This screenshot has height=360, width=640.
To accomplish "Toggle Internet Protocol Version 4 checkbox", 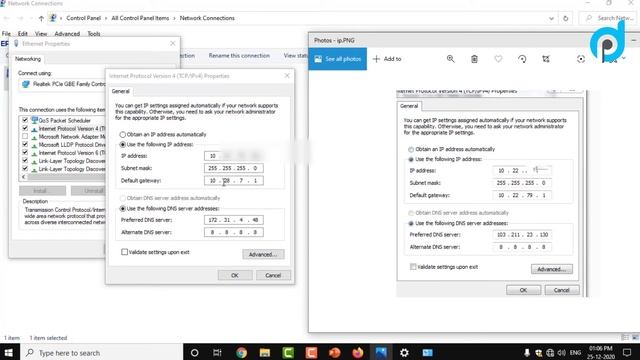I will click(x=25, y=128).
